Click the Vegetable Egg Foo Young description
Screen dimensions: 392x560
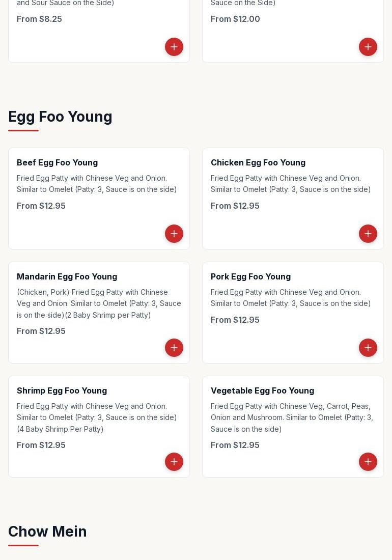292,417
